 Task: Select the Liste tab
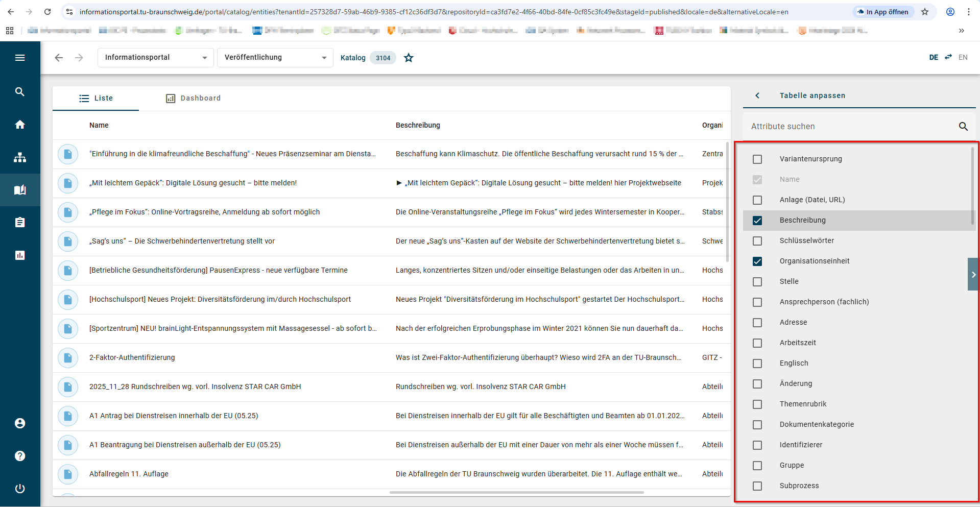tap(96, 98)
